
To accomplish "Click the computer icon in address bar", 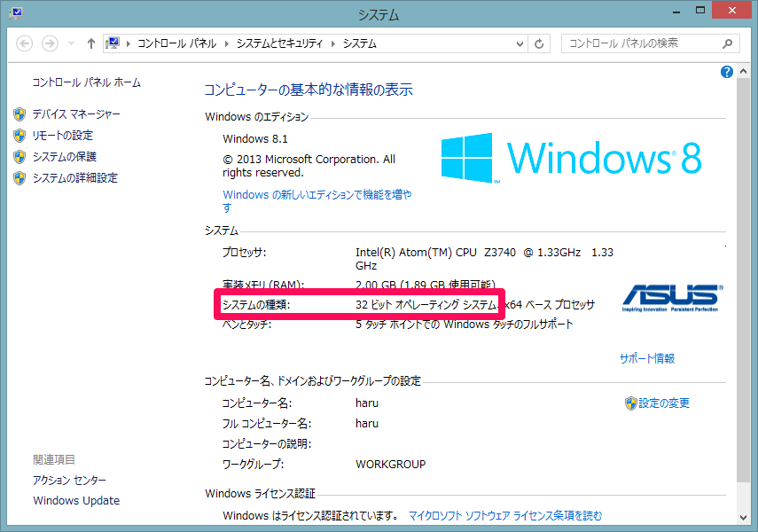I will (x=113, y=43).
